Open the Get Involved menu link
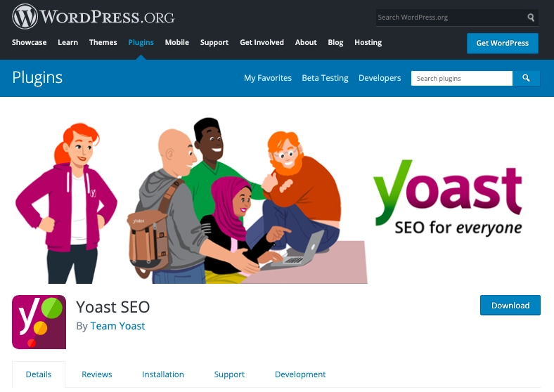554x392 pixels. [262, 42]
